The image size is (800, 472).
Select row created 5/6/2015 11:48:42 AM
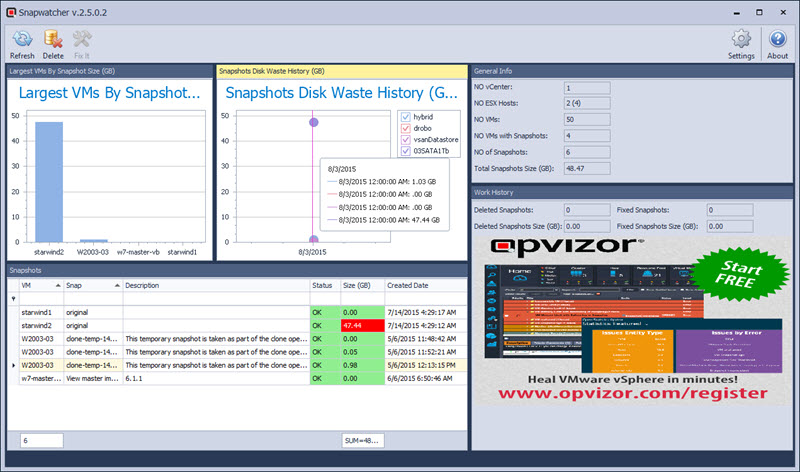(243, 339)
